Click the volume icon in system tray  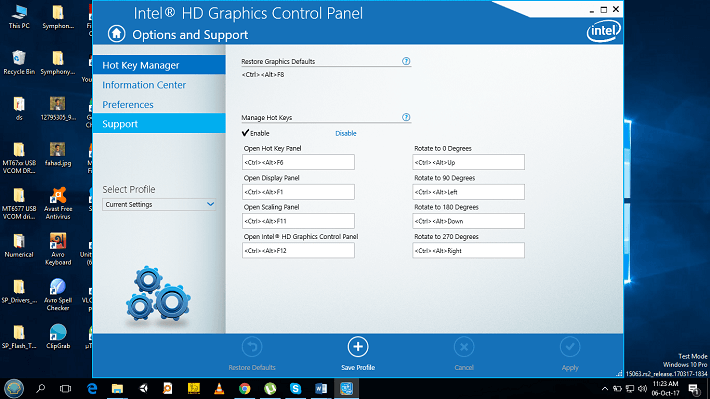[642, 389]
